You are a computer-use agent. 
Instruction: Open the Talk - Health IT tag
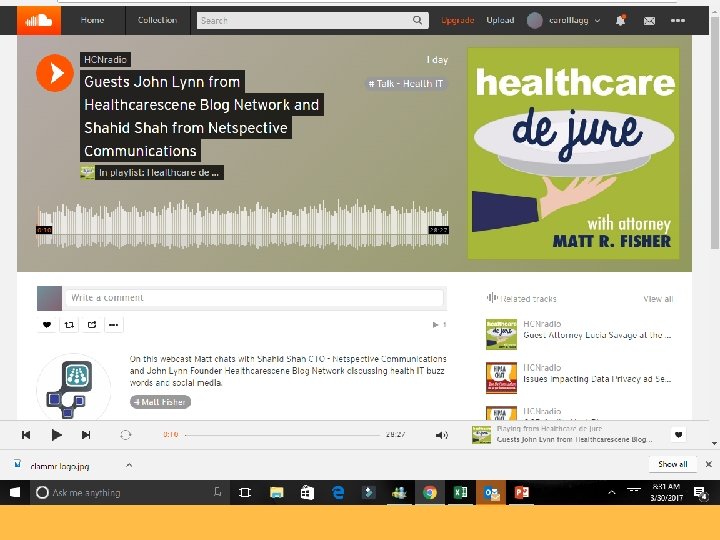(x=405, y=84)
